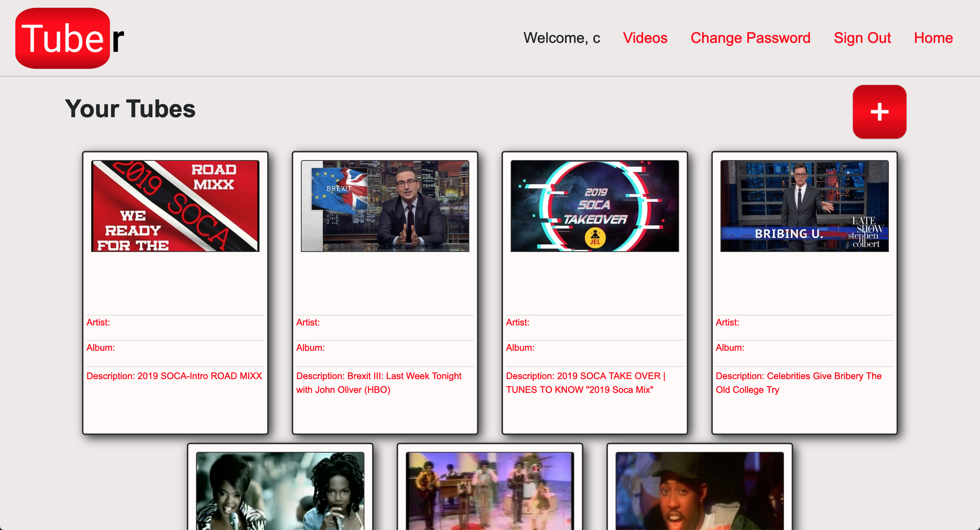Open 2019 Soca Road Mixx thumbnail
Screen dimensions: 980x530
tap(175, 206)
